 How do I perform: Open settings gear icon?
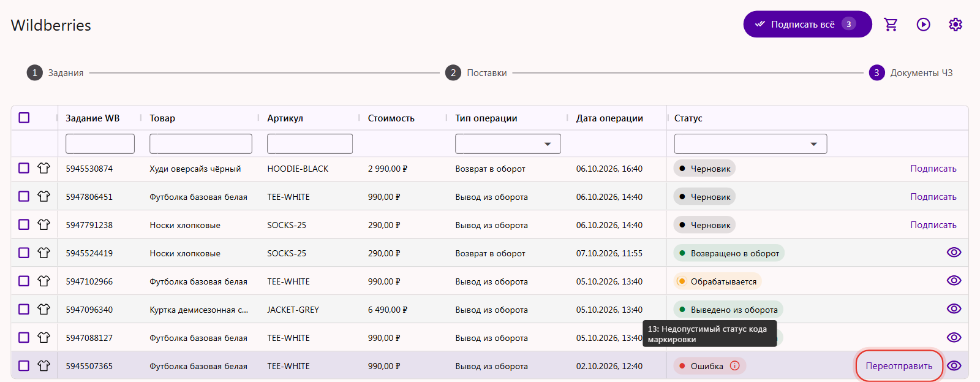(x=956, y=25)
